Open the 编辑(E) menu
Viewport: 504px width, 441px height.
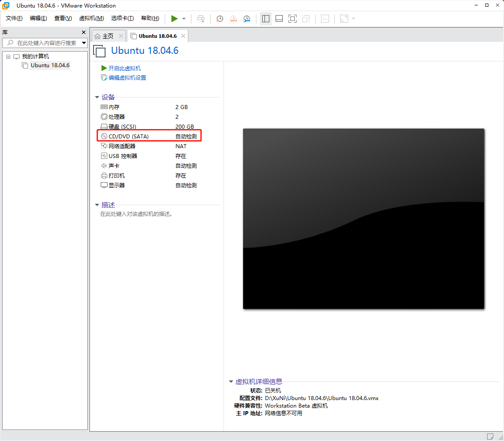(x=38, y=18)
